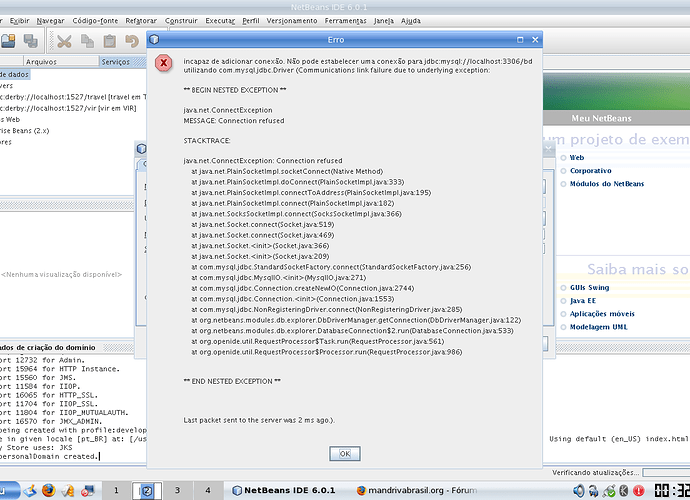Switch to virtual desktop 1

click(x=116, y=490)
